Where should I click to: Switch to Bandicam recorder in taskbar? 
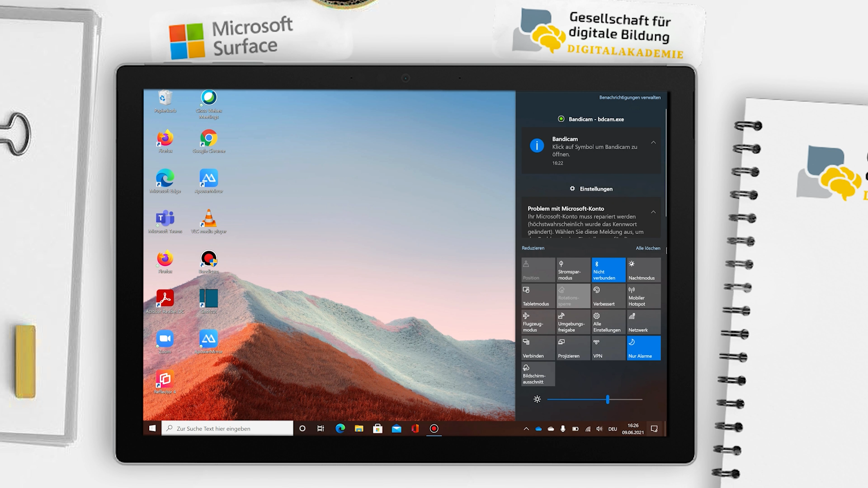tap(434, 428)
